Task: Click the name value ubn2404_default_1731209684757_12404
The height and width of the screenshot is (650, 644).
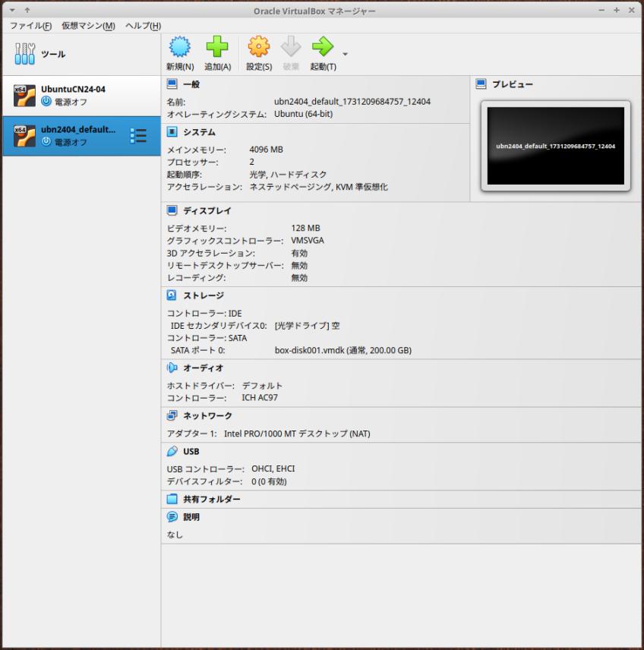Action: coord(352,102)
